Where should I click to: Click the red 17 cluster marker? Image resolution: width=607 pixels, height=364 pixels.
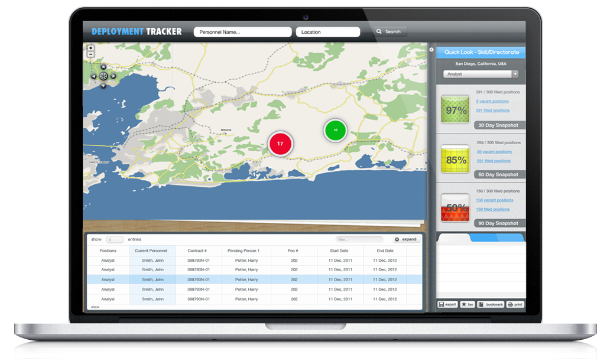[x=280, y=144]
